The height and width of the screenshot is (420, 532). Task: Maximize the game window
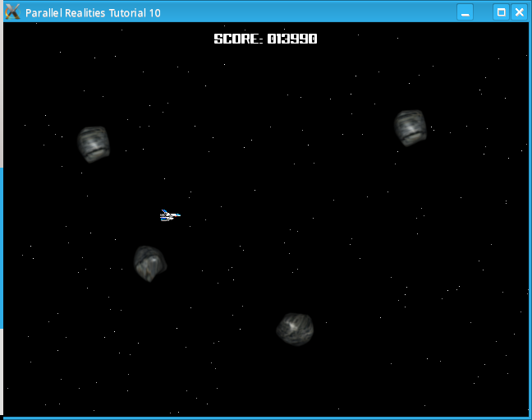click(501, 12)
